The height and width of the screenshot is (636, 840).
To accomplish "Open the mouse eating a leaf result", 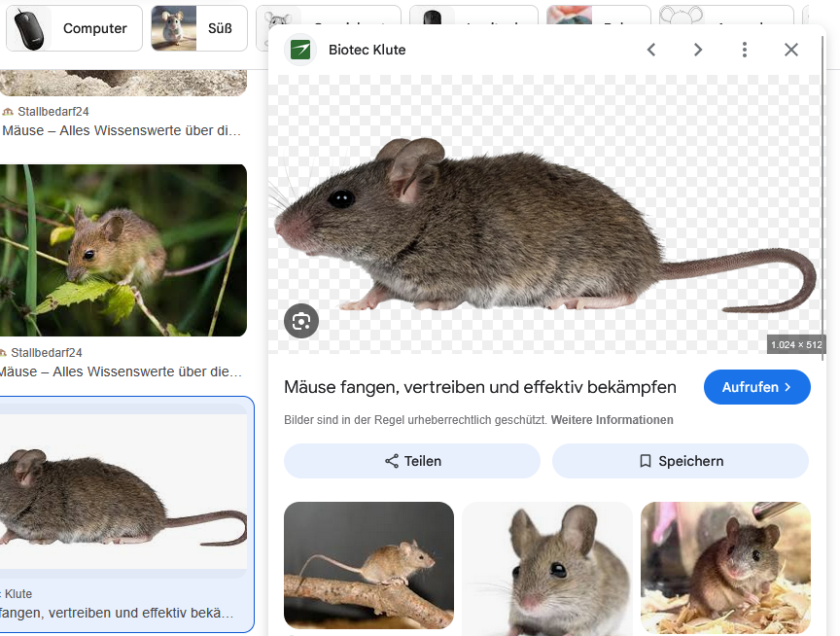I will click(122, 250).
